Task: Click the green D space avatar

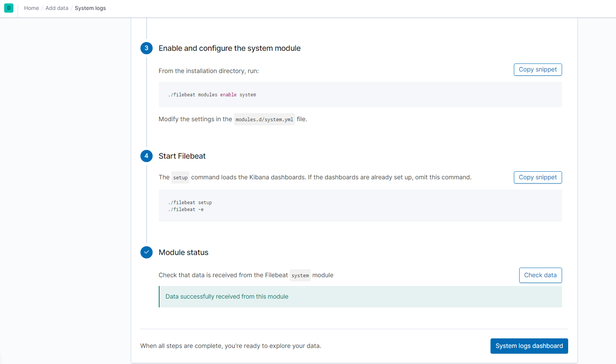Action: click(x=9, y=8)
